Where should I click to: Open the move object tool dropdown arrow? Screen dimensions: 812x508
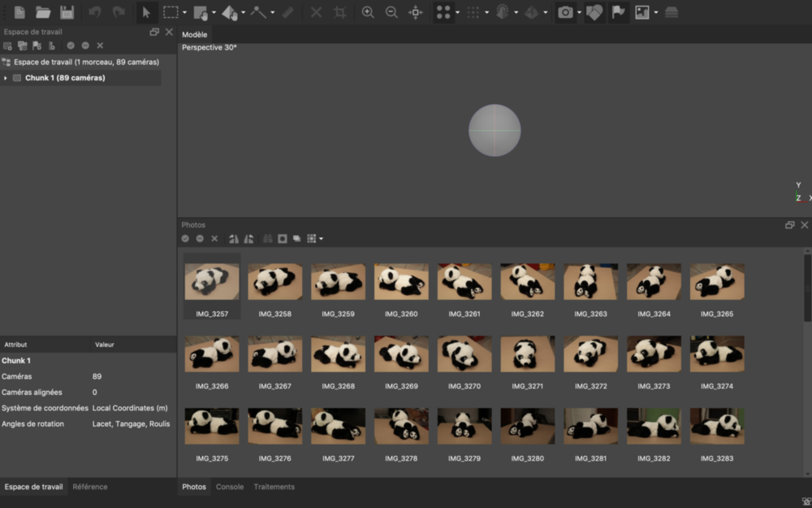243,12
